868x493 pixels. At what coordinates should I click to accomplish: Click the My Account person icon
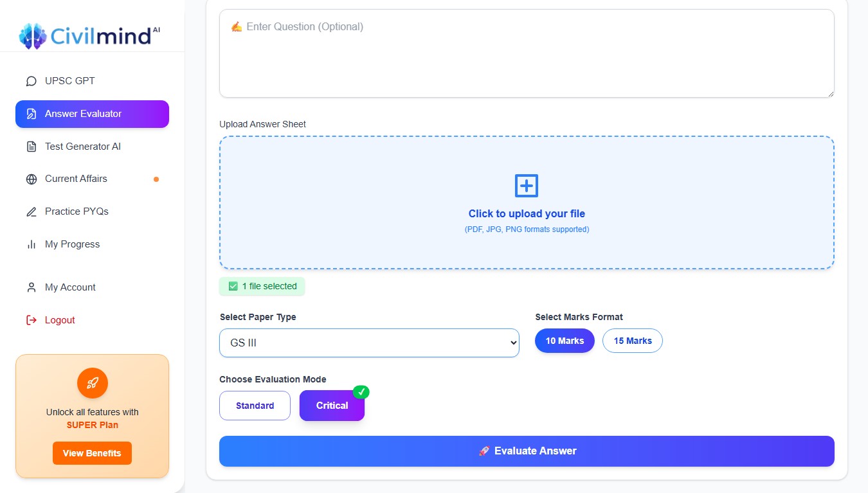32,287
